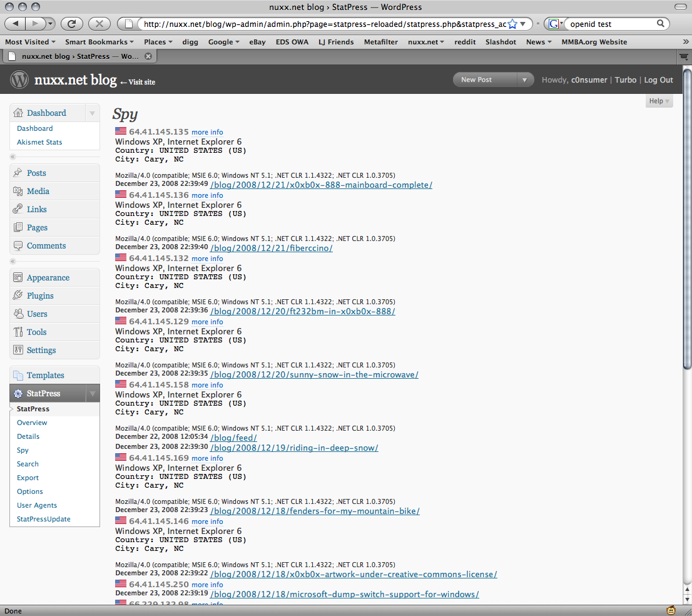
Task: Open the /blog/feed/ link
Action: [x=233, y=438]
